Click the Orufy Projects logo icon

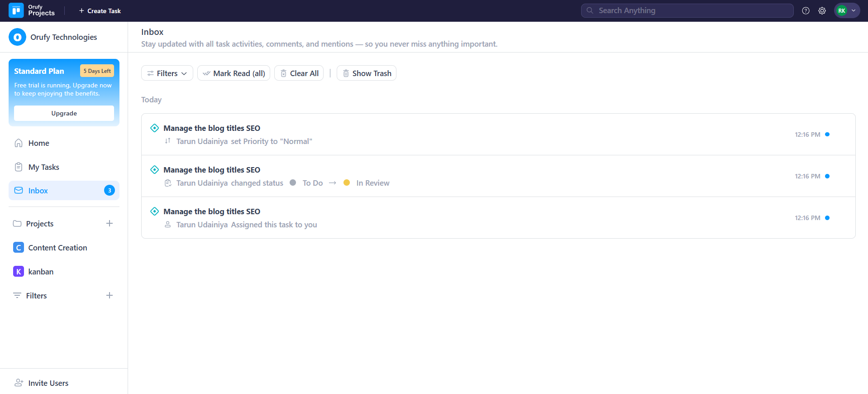[16, 10]
